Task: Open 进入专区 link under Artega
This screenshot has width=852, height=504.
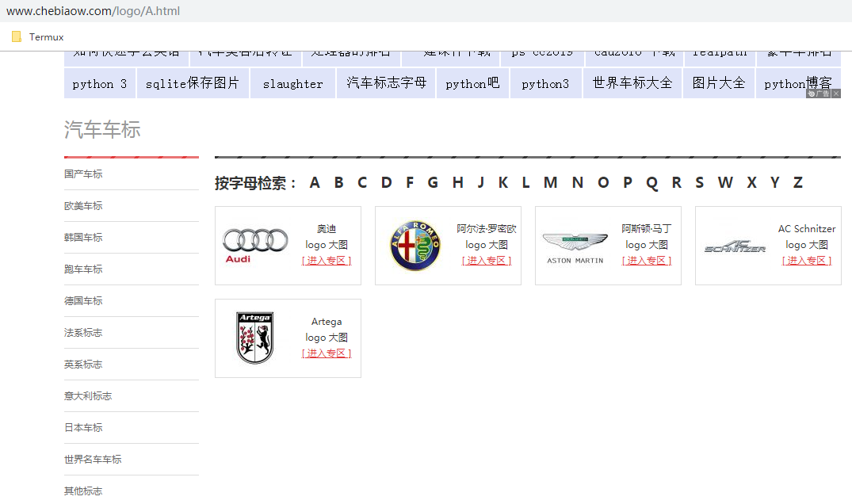Action: [x=327, y=353]
